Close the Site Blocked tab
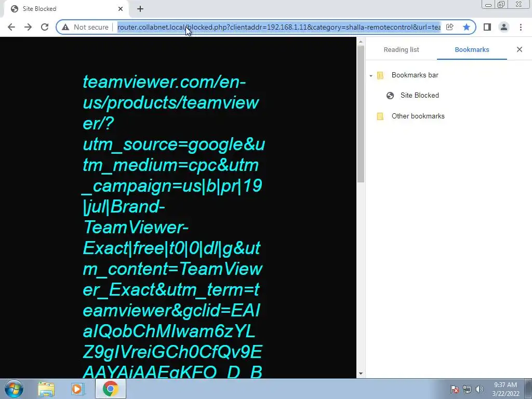 pos(121,9)
